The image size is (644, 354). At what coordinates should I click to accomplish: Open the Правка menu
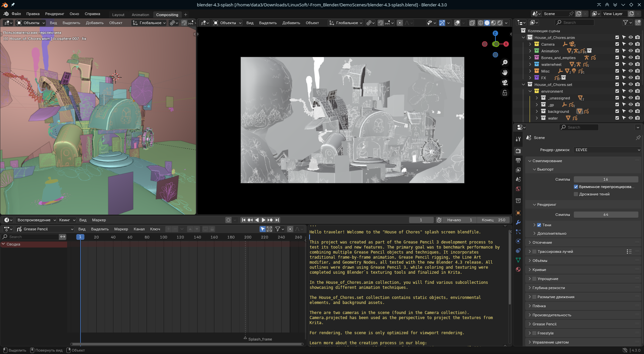point(33,14)
